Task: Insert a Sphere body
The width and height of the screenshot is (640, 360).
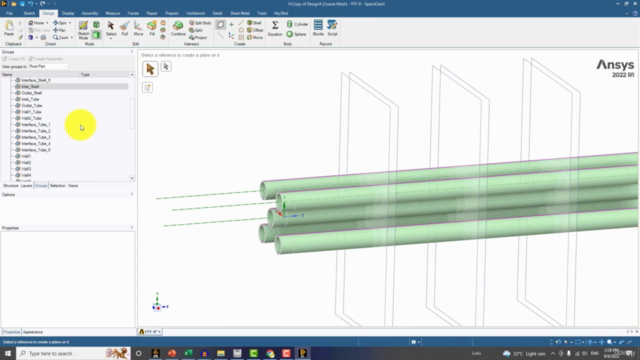Action: [296, 34]
